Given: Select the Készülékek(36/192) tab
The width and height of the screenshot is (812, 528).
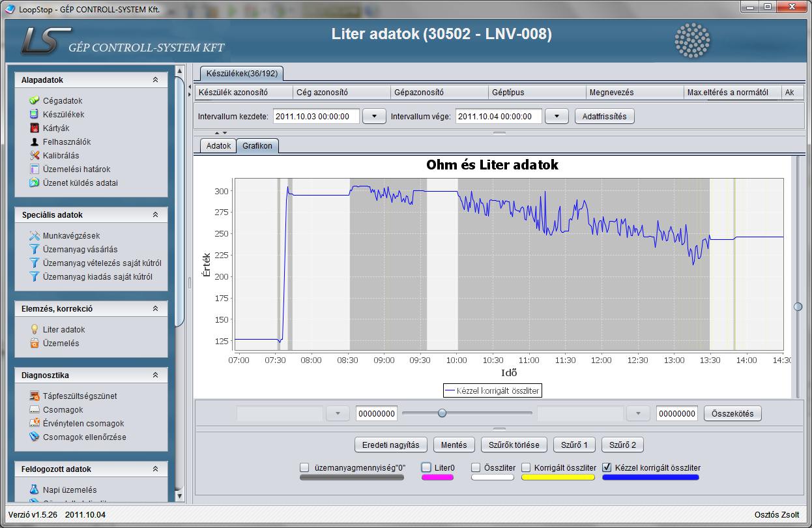Looking at the screenshot, I should (242, 74).
